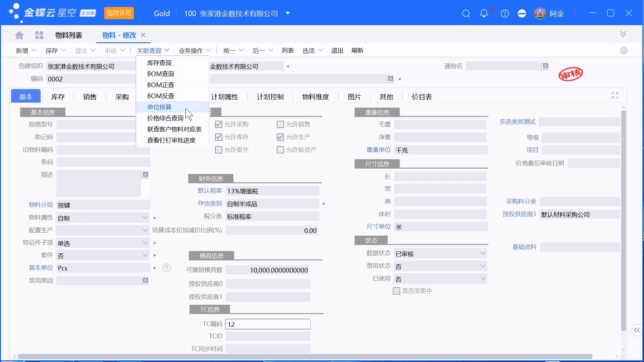Toggle the 允许生产 checkbox
Viewport: 644px width, 362px height.
(x=280, y=137)
